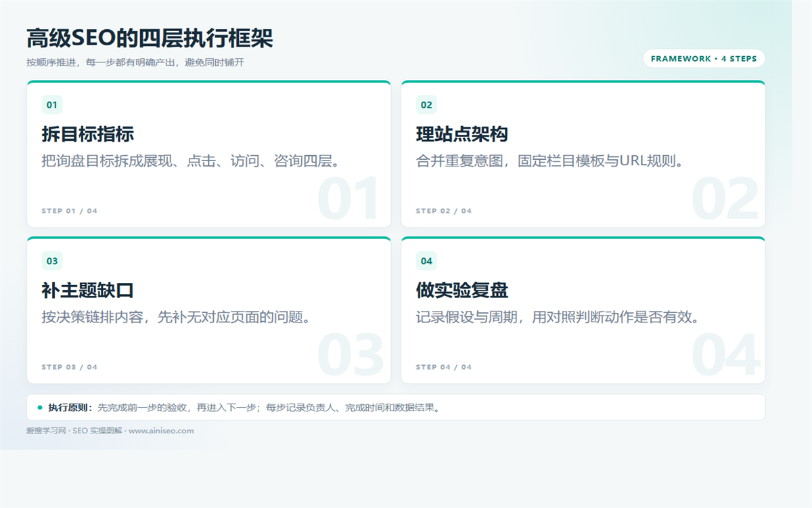
Task: Click the FRAMEWORK • 4 STEPS badge
Action: (x=704, y=59)
